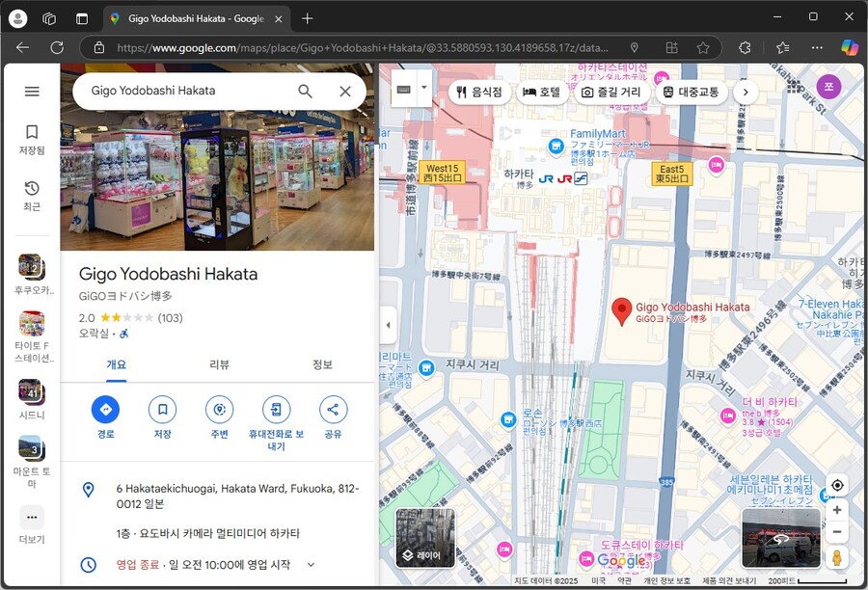Add page to favorites star icon
The width and height of the screenshot is (868, 590).
click(703, 47)
